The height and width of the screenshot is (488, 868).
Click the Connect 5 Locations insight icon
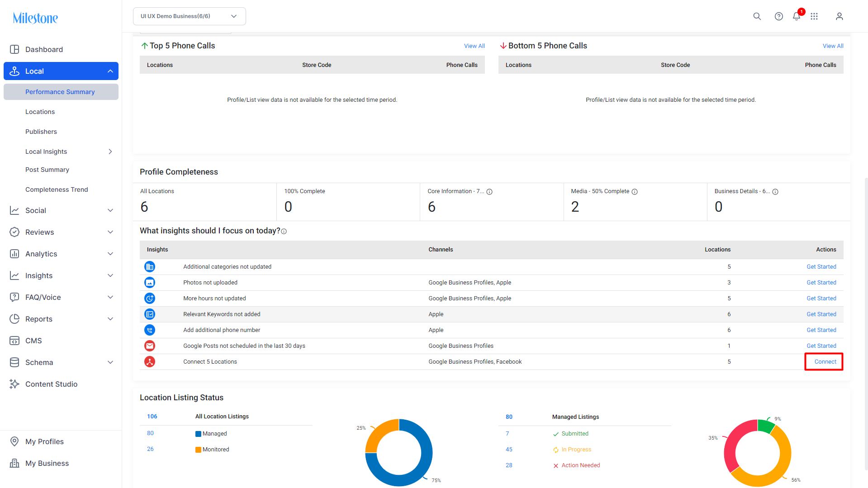pyautogui.click(x=150, y=362)
